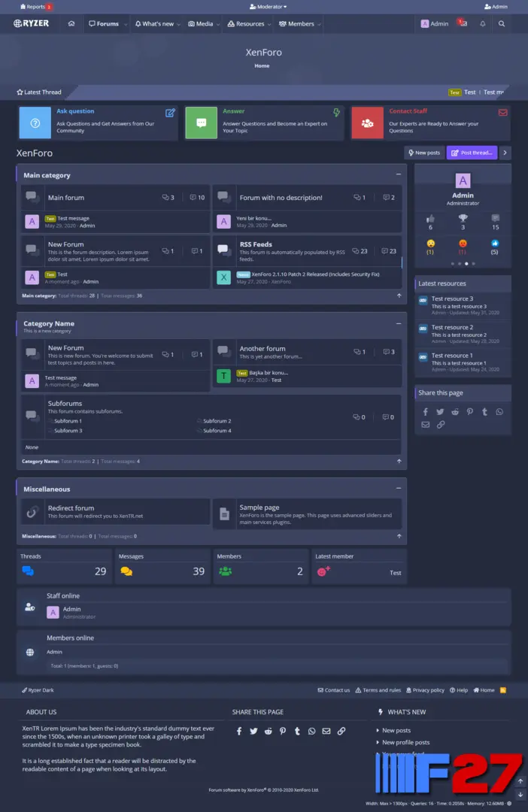Open the Media nav tab
Viewport: 528px width, 812px height.
pyautogui.click(x=201, y=24)
